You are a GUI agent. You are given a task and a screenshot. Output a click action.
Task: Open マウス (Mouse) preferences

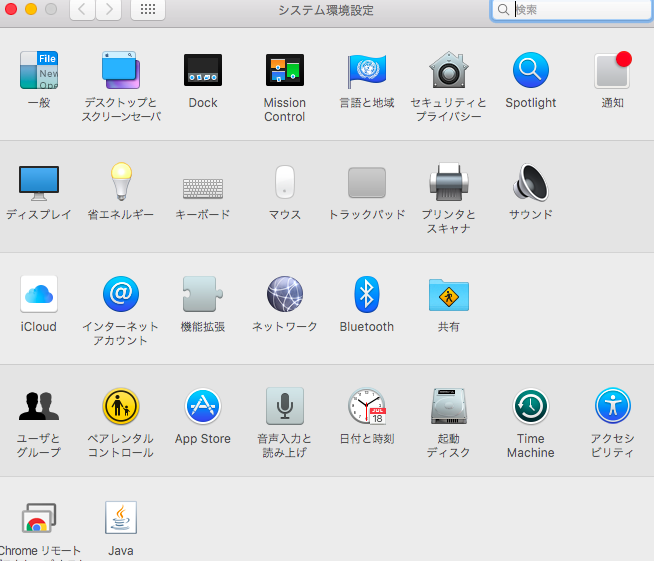click(x=285, y=182)
